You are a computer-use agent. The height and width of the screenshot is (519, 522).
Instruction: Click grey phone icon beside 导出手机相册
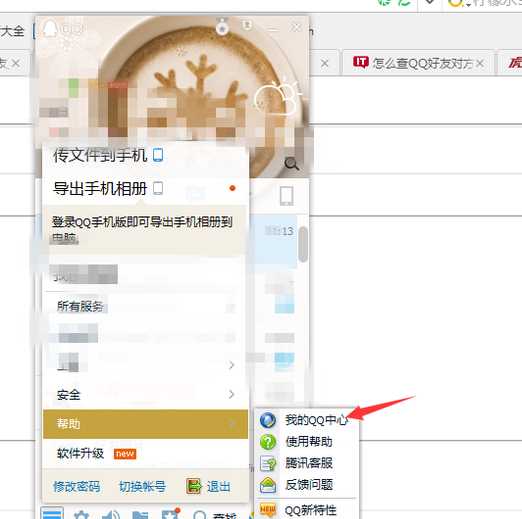point(158,188)
